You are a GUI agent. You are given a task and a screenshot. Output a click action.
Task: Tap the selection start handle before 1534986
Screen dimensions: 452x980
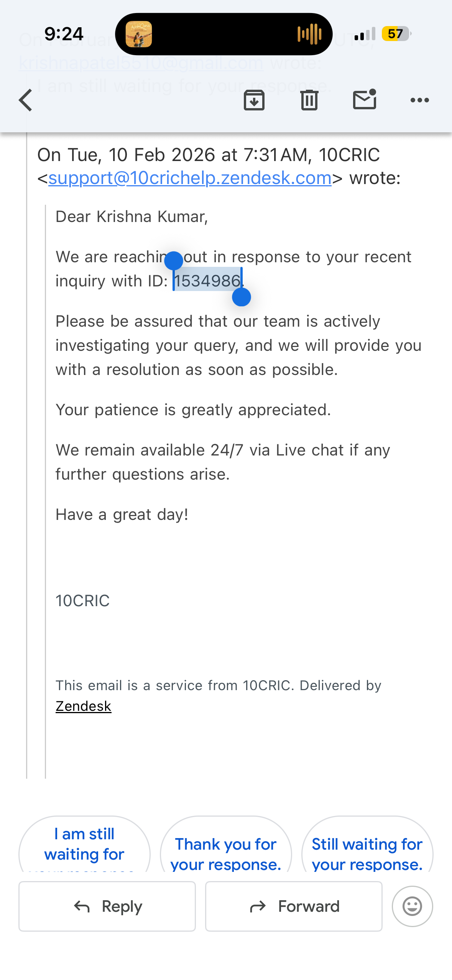pos(174,261)
